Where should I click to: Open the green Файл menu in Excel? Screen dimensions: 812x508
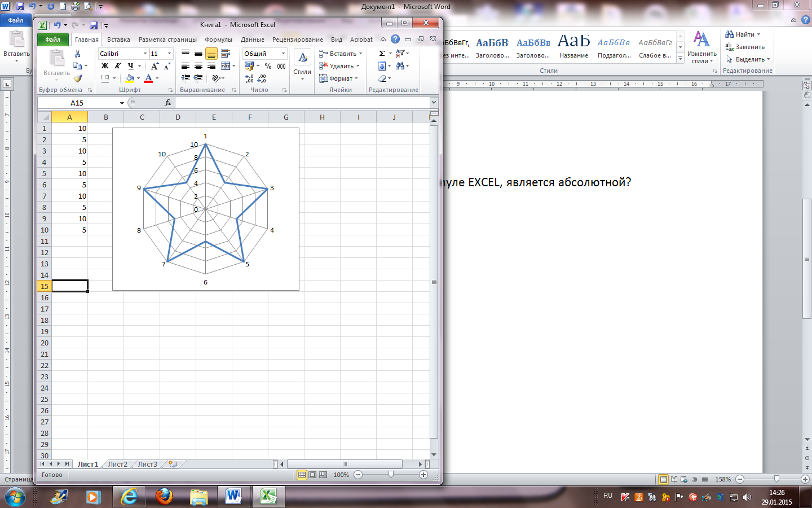coord(53,40)
